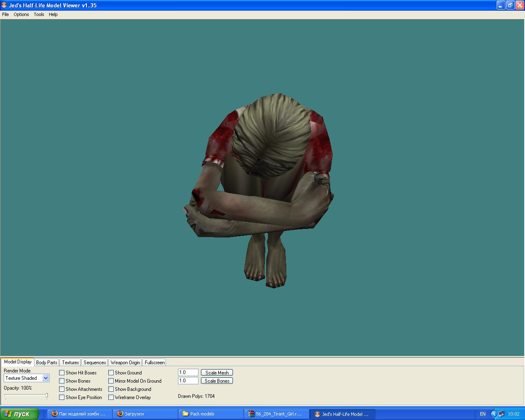This screenshot has height=420, width=525.
Task: Click the Drawn Polys: 1704 readout
Action: click(196, 396)
